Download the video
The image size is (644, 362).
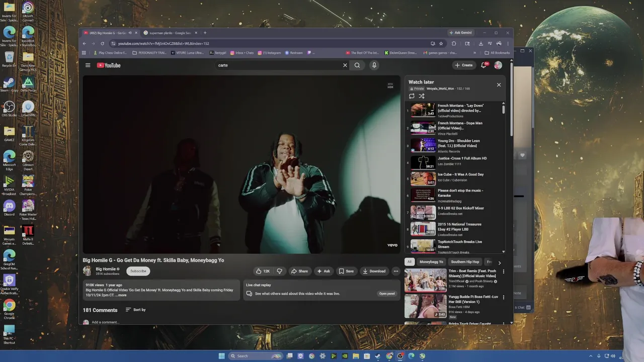tap(374, 271)
